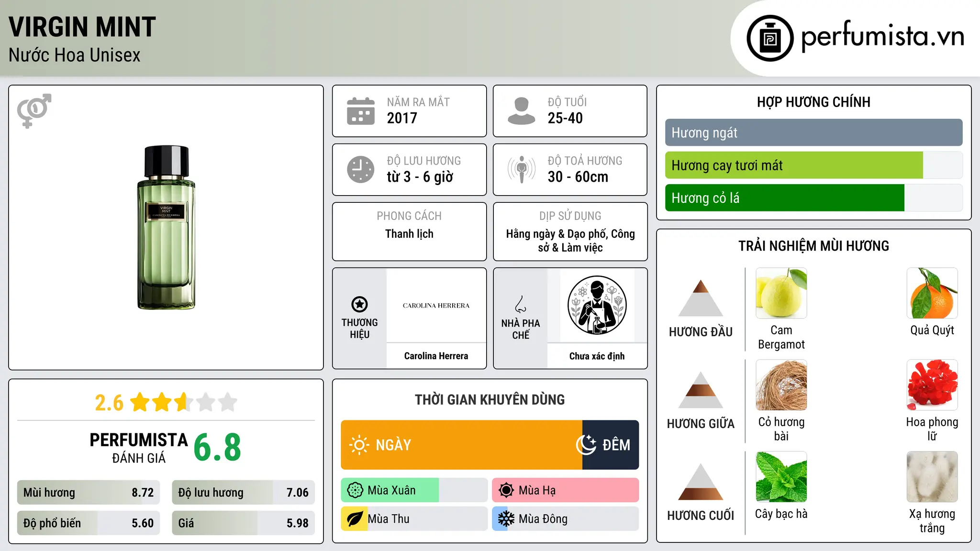Click the calendar icon beside Năm ra mắt
The height and width of the screenshot is (551, 980).
pos(361,111)
